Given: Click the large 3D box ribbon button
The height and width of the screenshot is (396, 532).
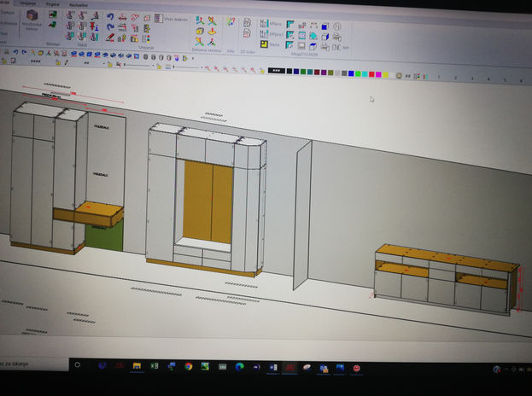Looking at the screenshot, I should 32,15.
